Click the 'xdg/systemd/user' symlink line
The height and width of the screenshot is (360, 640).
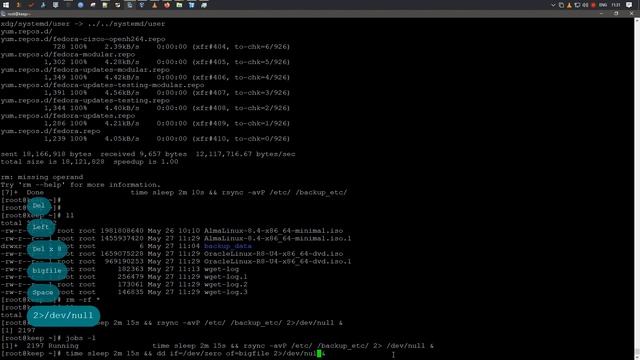83,24
